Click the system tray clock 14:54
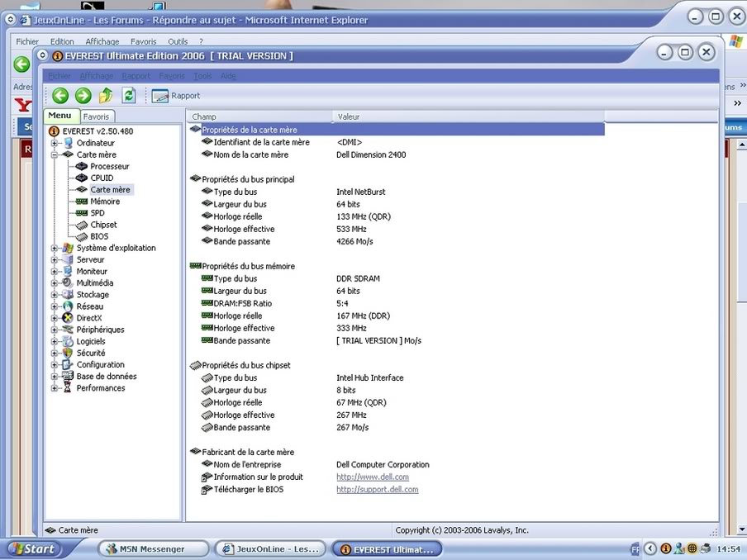Image resolution: width=747 pixels, height=560 pixels. [x=729, y=549]
